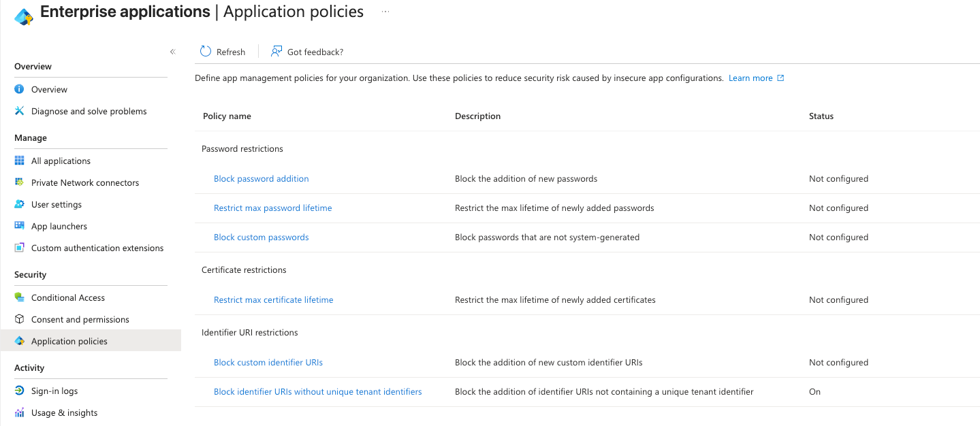
Task: Click the Certificate restrictions group heading
Action: (x=244, y=270)
